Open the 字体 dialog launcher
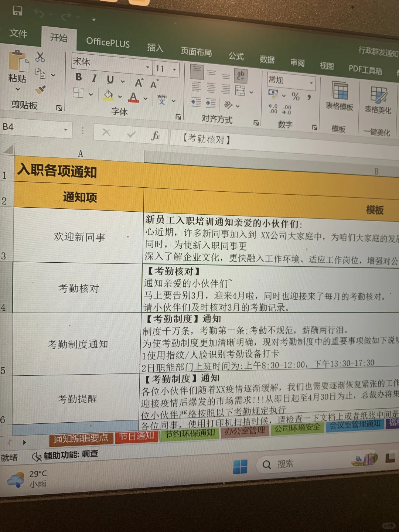The width and height of the screenshot is (399, 532). (x=178, y=117)
